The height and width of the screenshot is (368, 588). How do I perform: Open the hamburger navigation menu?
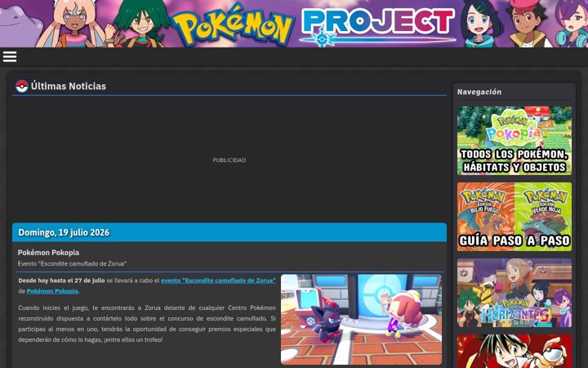(x=10, y=57)
